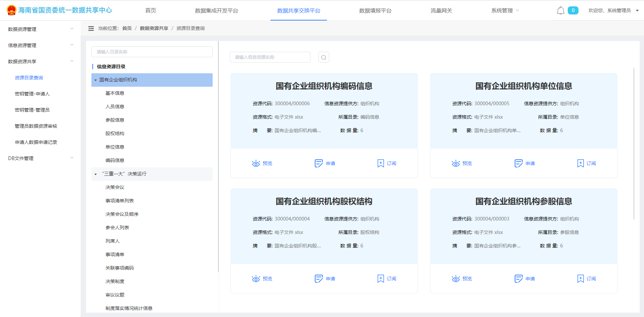Viewport: 644px width, 317px height.
Task: Click the subscribe bookmark icon on 单位信息 card
Action: 581,163
